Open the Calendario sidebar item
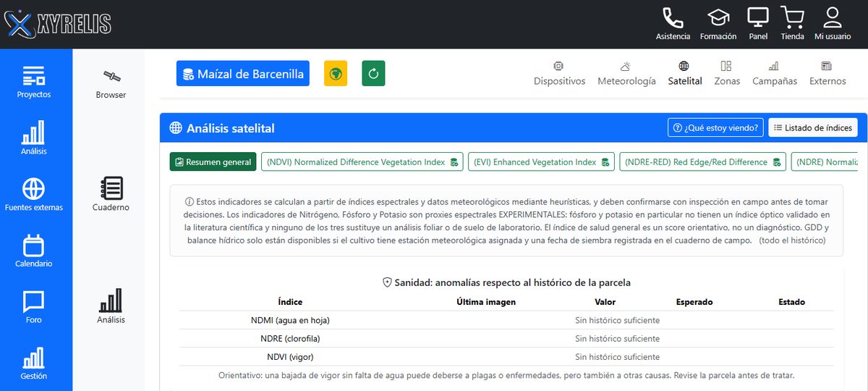868x391 pixels. (34, 251)
